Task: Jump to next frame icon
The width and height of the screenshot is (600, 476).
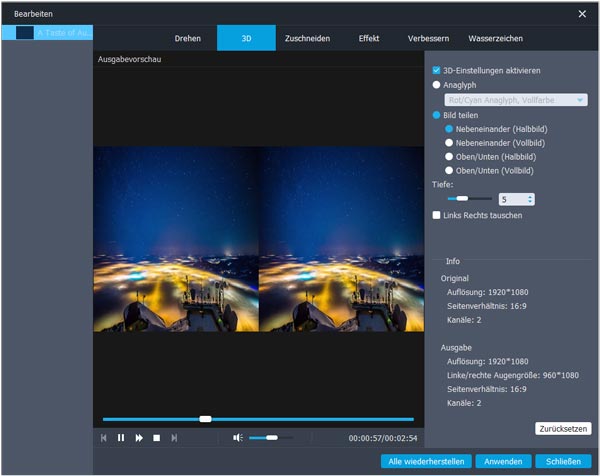Action: click(x=174, y=438)
